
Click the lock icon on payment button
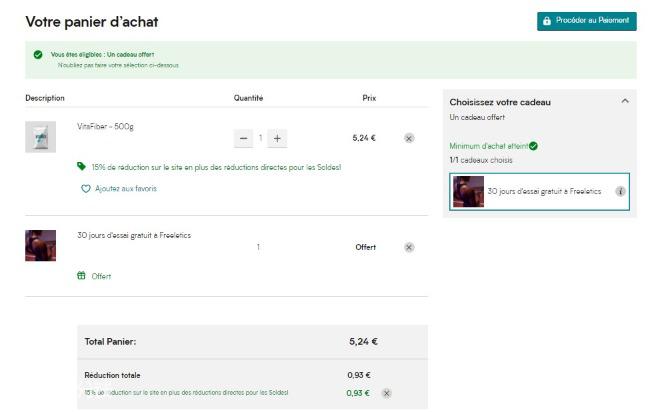(547, 21)
